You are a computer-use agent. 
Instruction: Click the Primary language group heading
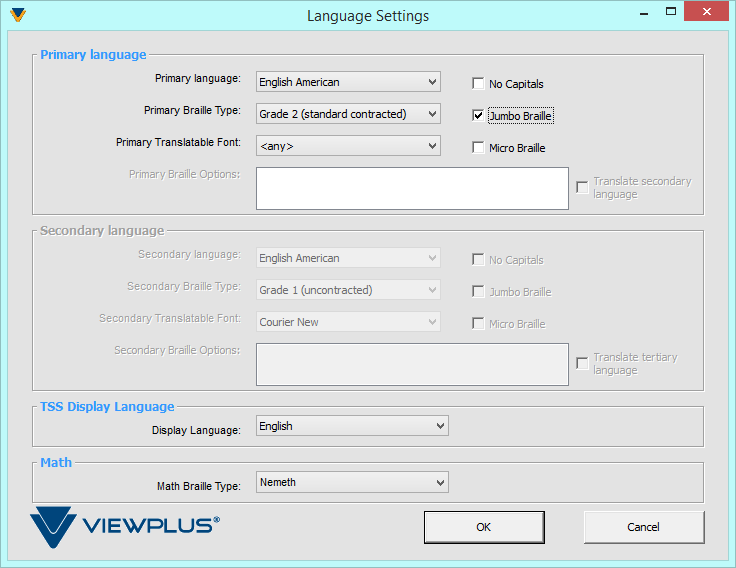point(93,55)
